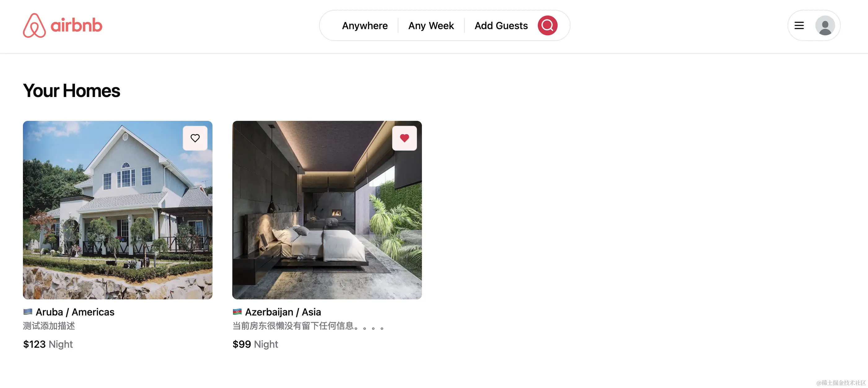
Task: Open the Anywhere location selector
Action: tap(365, 26)
